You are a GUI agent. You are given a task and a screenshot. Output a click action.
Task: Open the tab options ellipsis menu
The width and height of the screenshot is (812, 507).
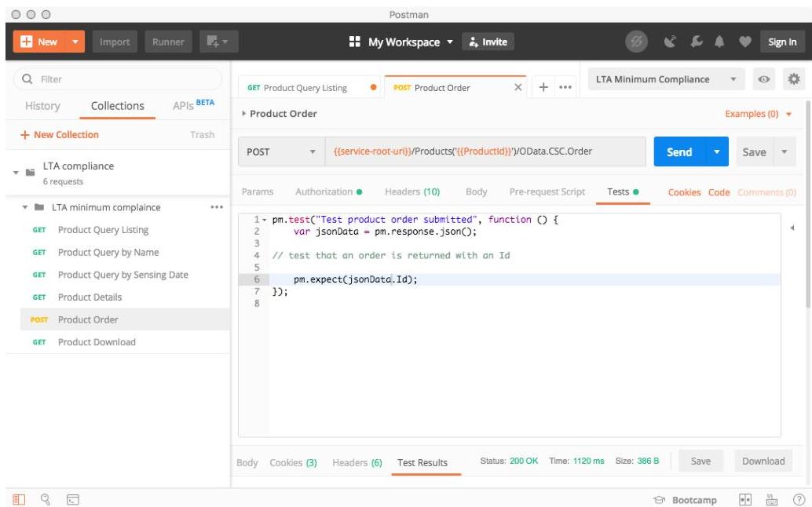coord(565,87)
